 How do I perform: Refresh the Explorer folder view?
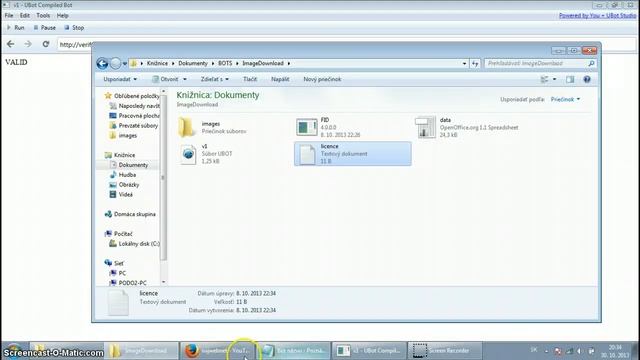pos(475,64)
